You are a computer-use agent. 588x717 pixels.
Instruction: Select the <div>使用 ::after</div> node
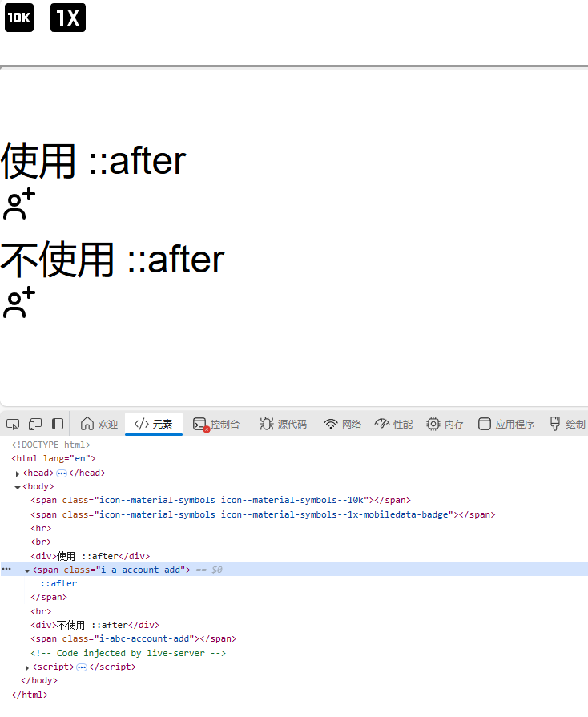(x=90, y=556)
